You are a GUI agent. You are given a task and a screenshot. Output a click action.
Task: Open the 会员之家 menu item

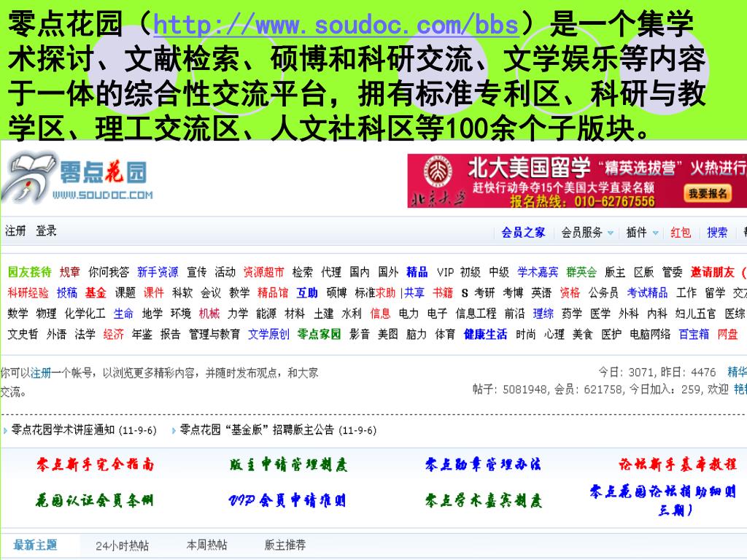[523, 233]
